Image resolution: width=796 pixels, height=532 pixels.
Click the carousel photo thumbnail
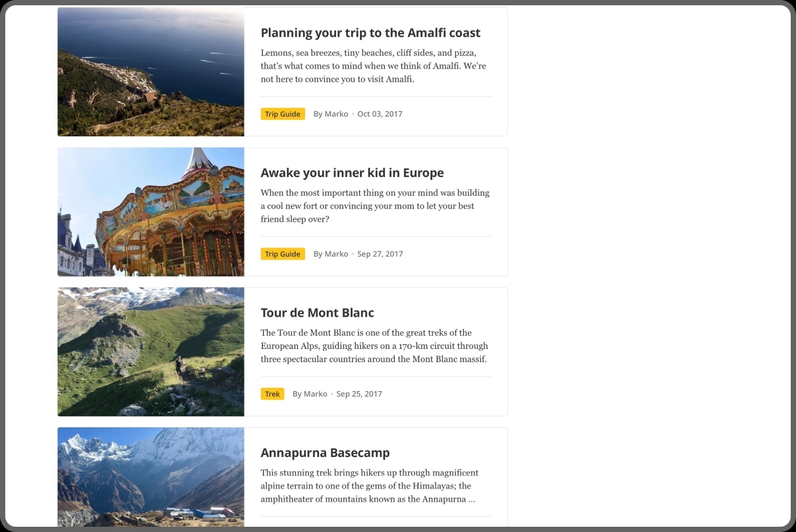[151, 212]
